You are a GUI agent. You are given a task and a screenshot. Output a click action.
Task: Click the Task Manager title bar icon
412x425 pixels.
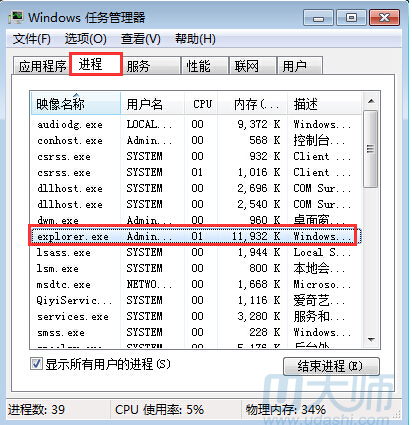point(16,17)
